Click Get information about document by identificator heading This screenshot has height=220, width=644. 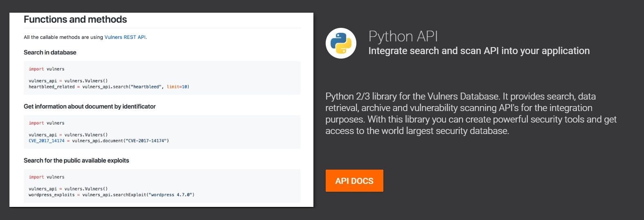90,107
